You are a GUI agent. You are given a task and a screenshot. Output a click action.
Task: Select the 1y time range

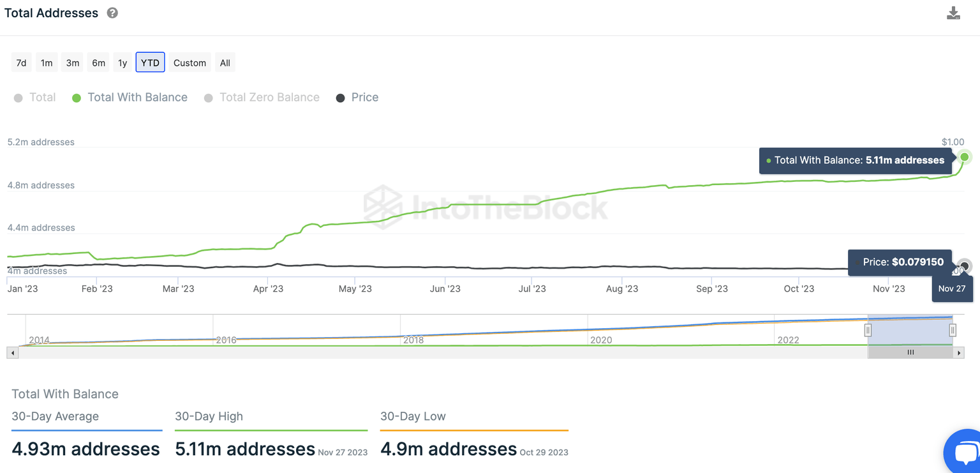pos(122,62)
